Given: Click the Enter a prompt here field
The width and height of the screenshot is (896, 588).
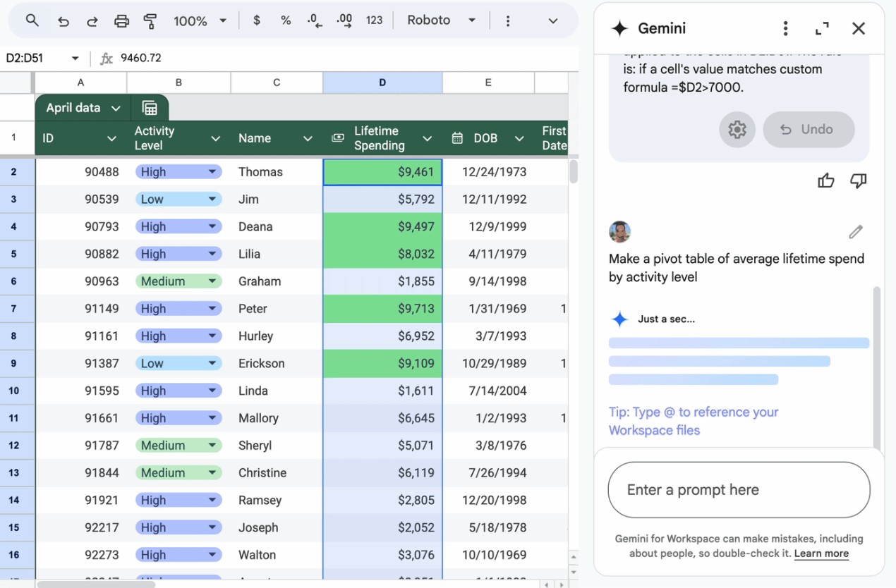Looking at the screenshot, I should coord(739,490).
